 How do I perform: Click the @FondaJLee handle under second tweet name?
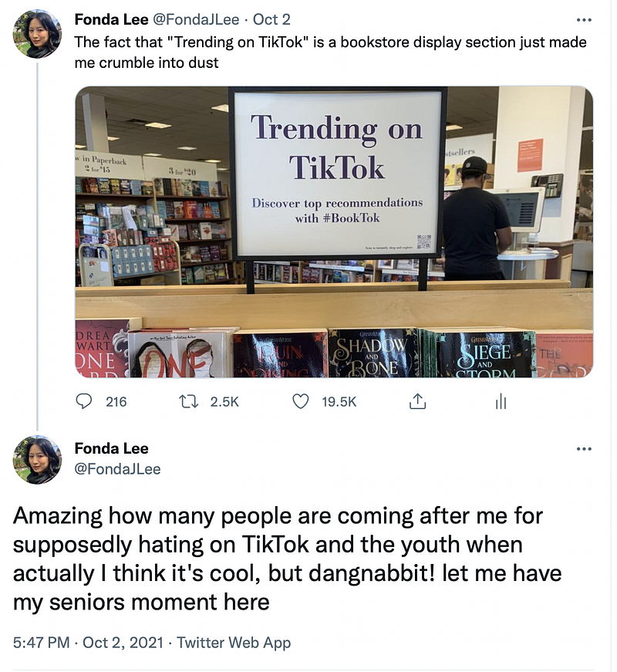tap(118, 469)
